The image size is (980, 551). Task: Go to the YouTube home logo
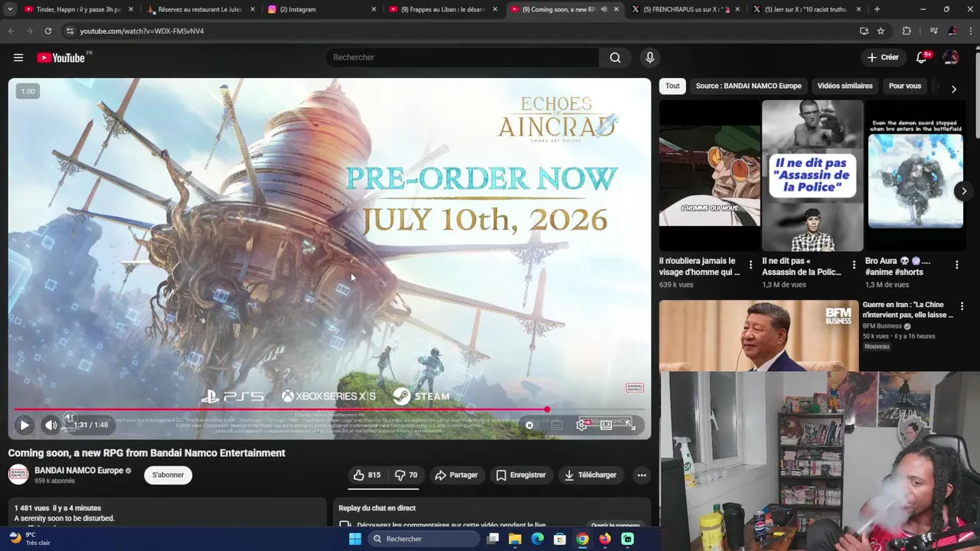pos(60,57)
